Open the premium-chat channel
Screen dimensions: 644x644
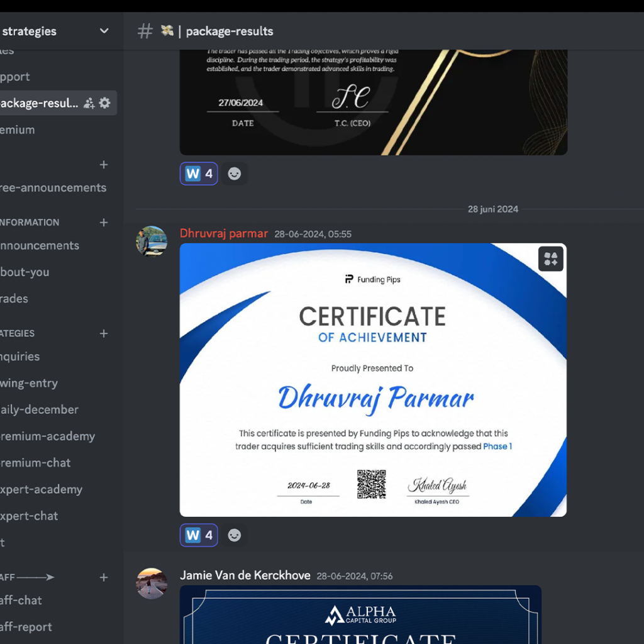(35, 463)
